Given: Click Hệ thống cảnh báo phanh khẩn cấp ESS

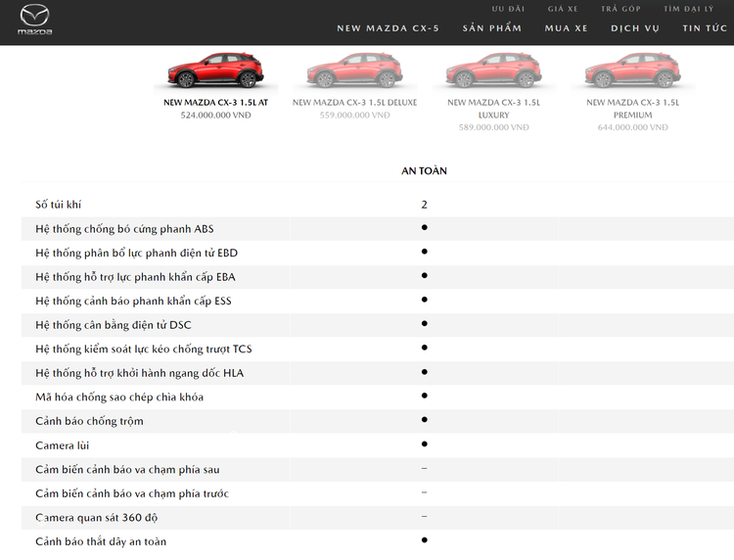Looking at the screenshot, I should (133, 302).
